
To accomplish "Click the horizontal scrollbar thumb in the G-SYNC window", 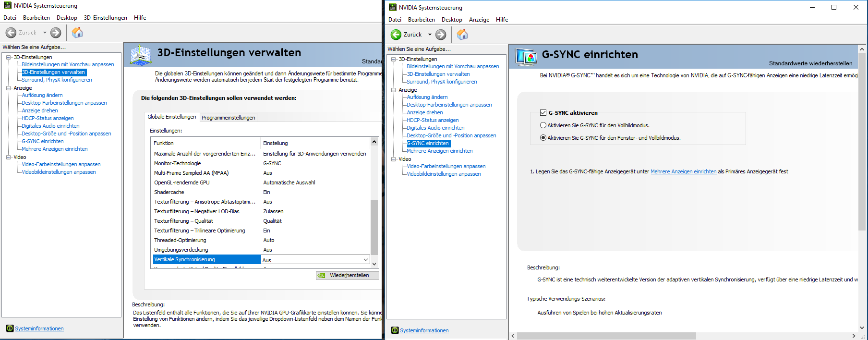I will click(606, 336).
